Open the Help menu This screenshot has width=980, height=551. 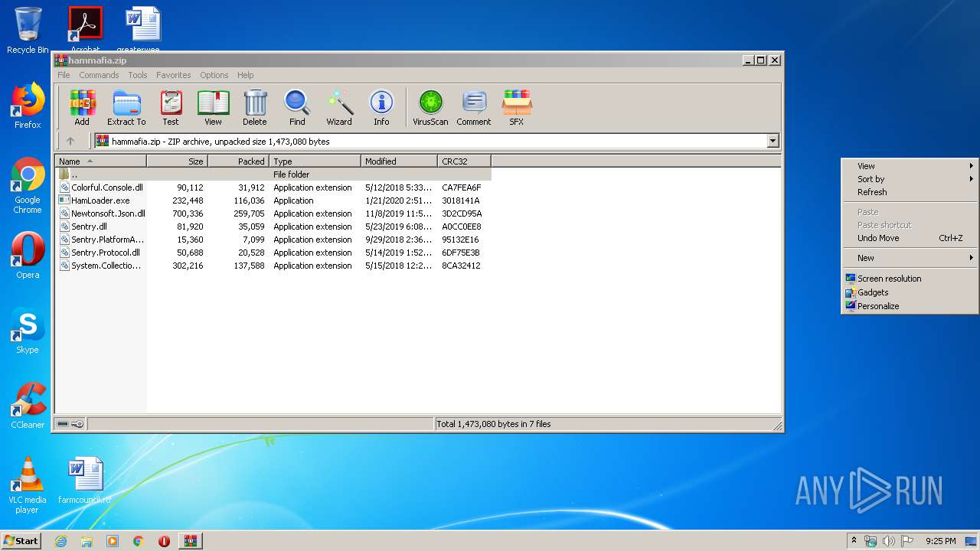pos(245,75)
